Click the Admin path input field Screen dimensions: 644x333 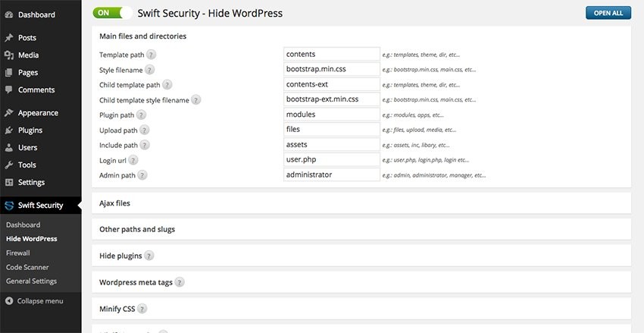coord(331,175)
